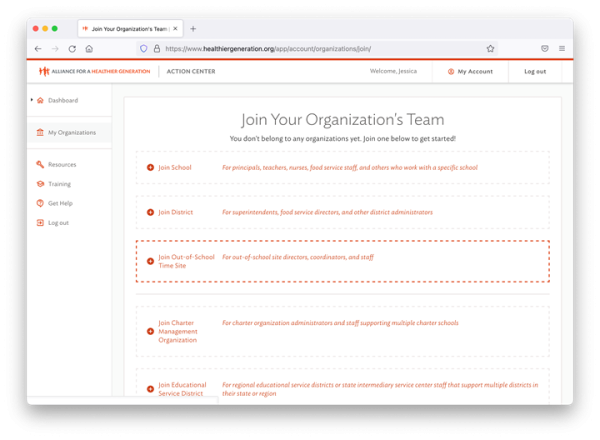Click the Get Help icon in sidebar
The width and height of the screenshot is (600, 440).
41,203
